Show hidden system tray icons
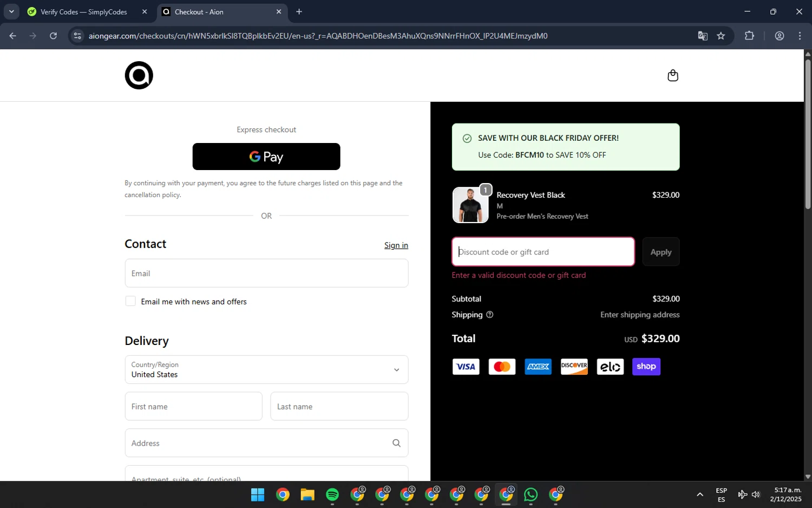 tap(700, 494)
